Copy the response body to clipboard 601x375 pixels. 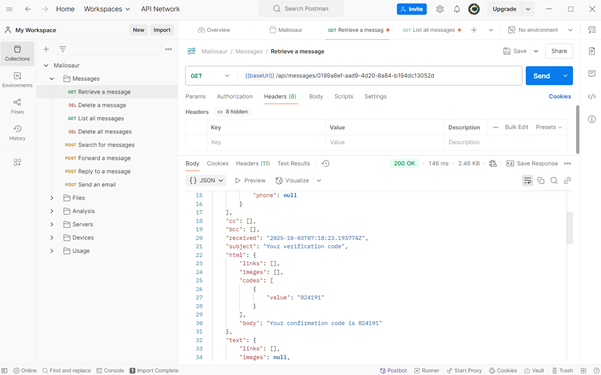pyautogui.click(x=541, y=181)
